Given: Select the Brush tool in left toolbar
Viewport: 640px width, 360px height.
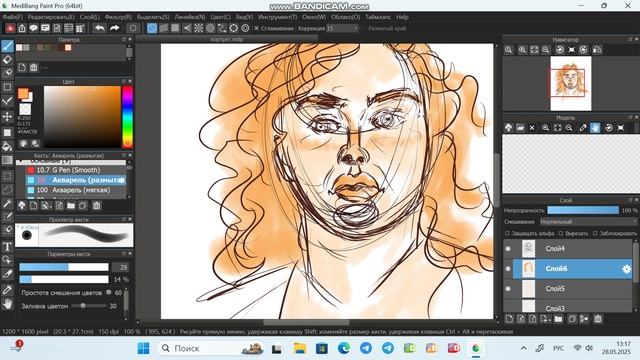Looking at the screenshot, I should [x=7, y=45].
